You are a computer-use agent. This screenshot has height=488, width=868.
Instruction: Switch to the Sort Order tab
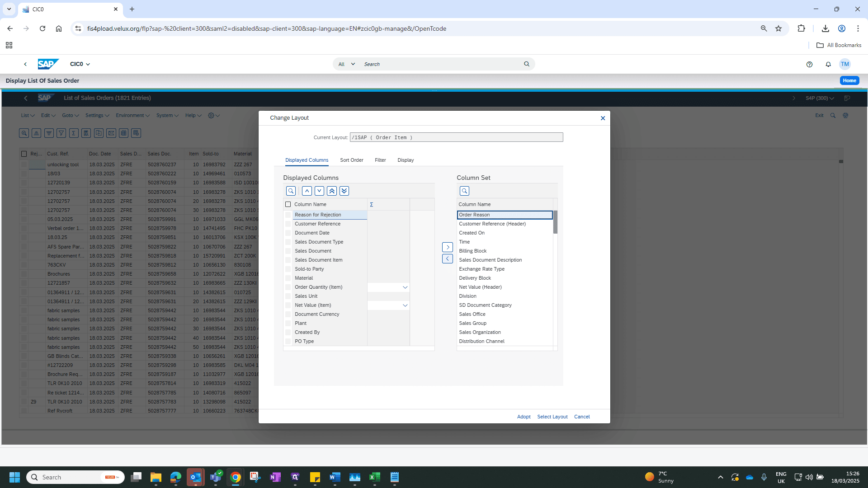tap(352, 160)
